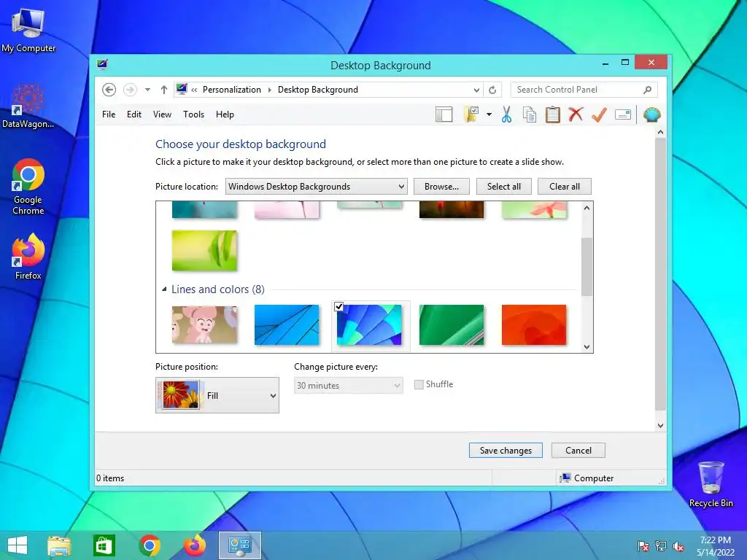This screenshot has height=560, width=747.
Task: Click the seashell toolbar icon
Action: coord(651,114)
